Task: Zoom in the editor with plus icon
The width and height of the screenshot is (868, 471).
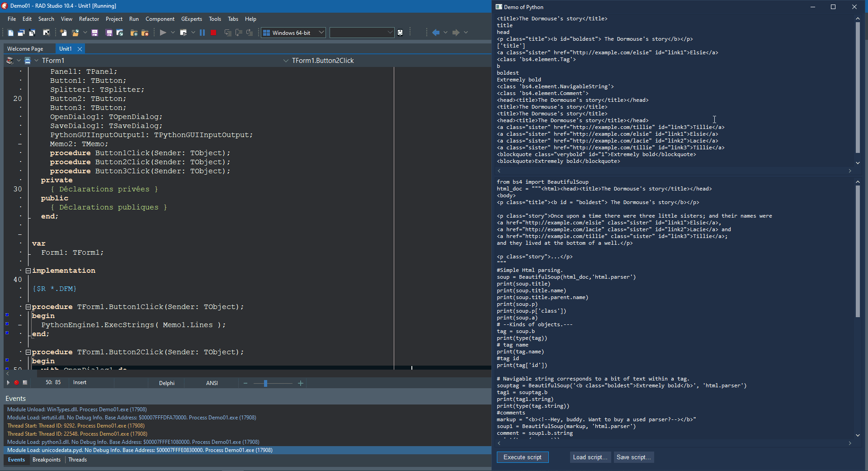Action: (301, 383)
